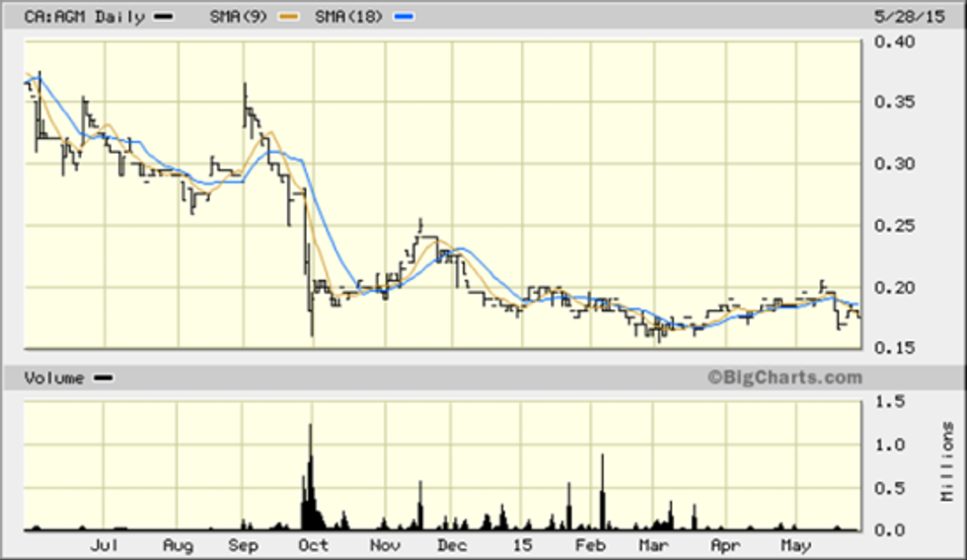Click the Millions volume unit label
Image resolution: width=967 pixels, height=560 pixels.
click(x=949, y=461)
